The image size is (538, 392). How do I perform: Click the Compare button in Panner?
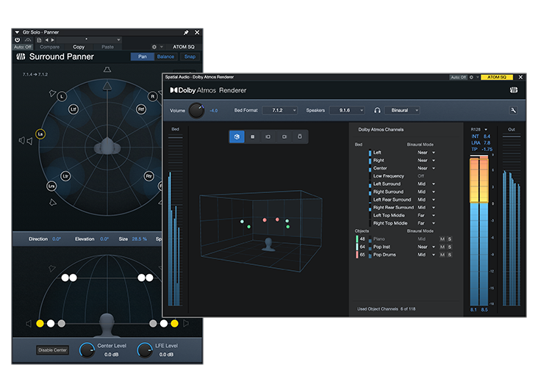click(x=50, y=47)
